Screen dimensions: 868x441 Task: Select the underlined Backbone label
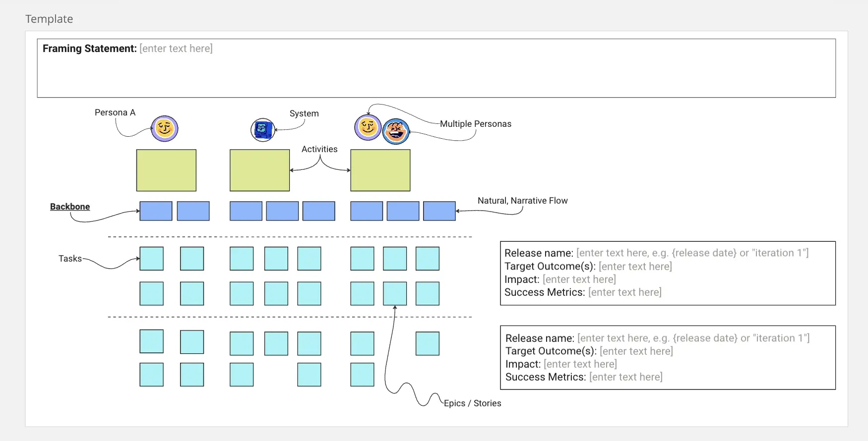tap(70, 207)
